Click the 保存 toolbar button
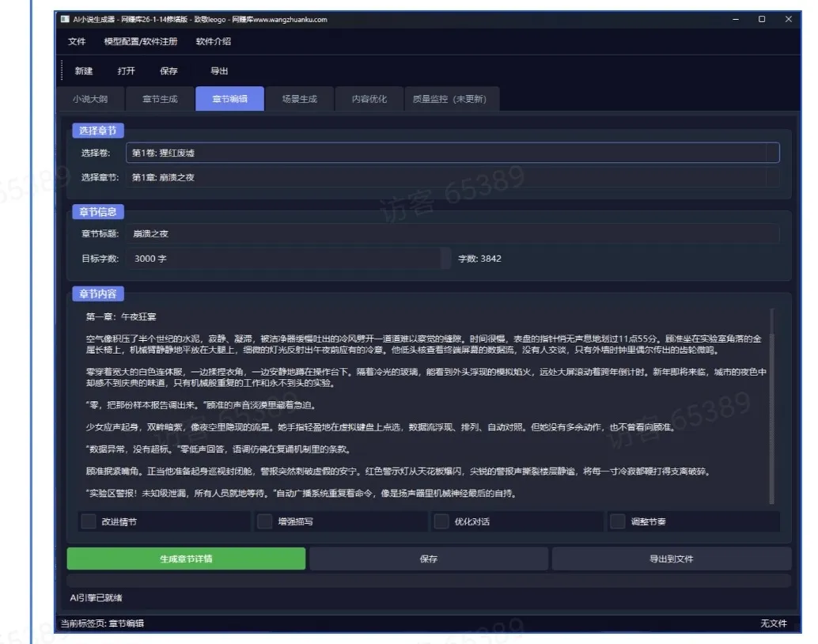 pyautogui.click(x=169, y=71)
